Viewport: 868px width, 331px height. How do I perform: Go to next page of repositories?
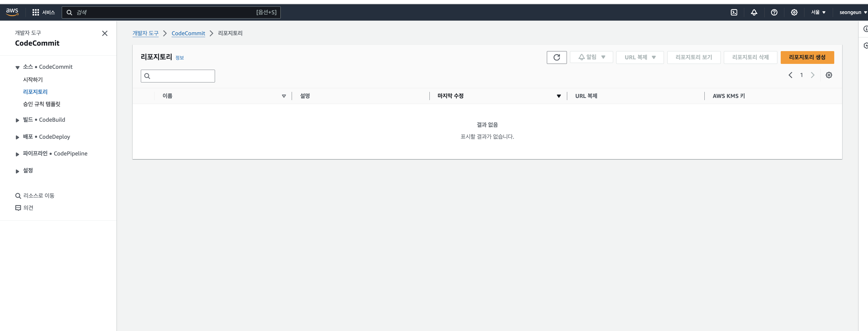(813, 75)
